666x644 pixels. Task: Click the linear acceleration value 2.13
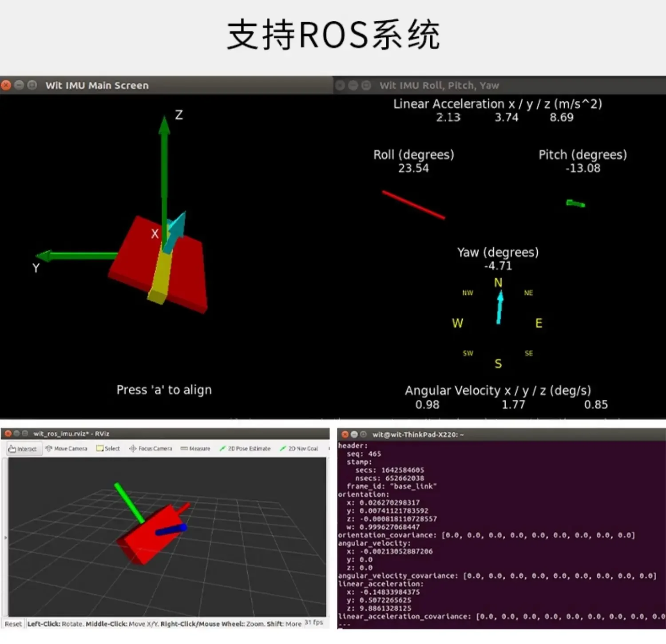[448, 118]
